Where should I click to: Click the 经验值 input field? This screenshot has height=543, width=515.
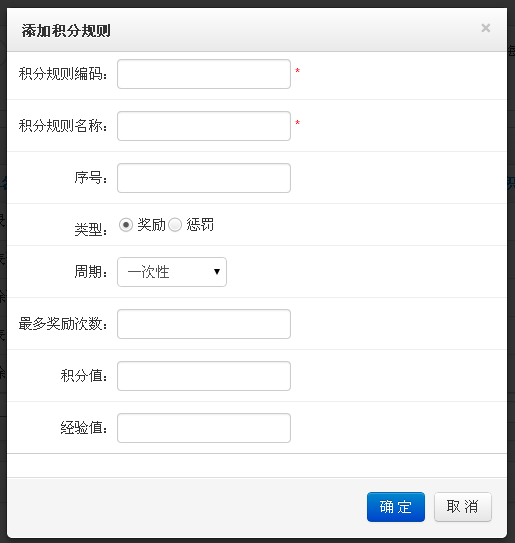pyautogui.click(x=204, y=428)
